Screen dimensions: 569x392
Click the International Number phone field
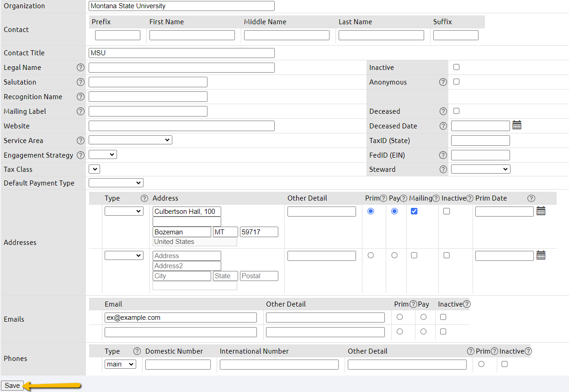click(x=279, y=365)
